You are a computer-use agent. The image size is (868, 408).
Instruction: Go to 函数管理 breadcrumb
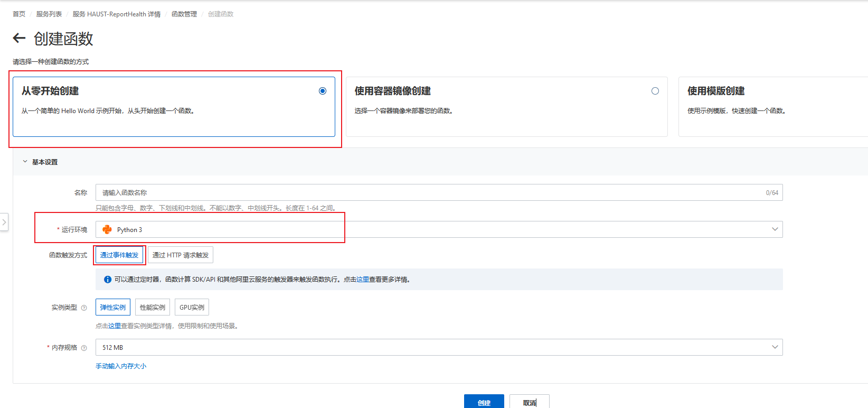click(184, 14)
